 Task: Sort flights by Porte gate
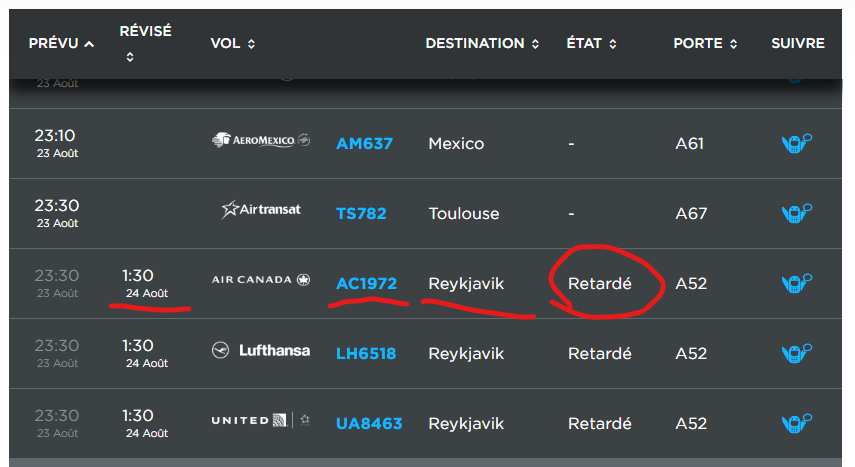[x=705, y=44]
